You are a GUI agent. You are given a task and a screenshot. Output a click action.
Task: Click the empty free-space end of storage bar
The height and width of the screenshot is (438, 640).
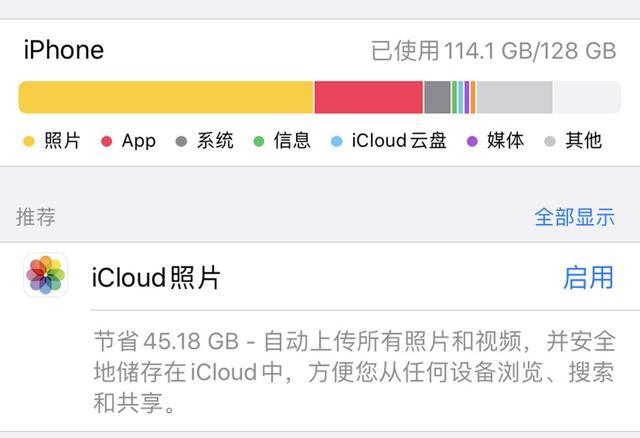[x=587, y=97]
